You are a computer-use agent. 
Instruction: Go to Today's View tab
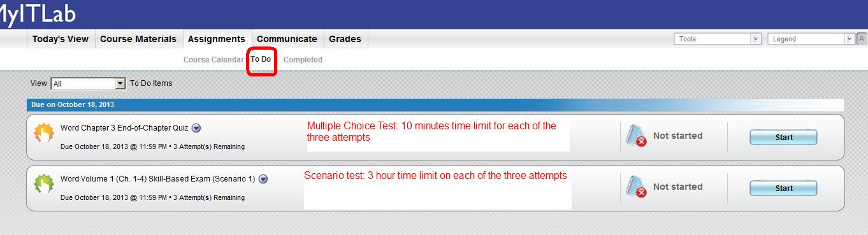click(61, 39)
